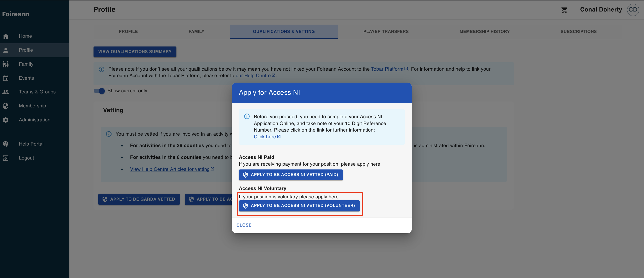Click the Home house icon in sidebar
Screen dimensions: 644x278
6,36
